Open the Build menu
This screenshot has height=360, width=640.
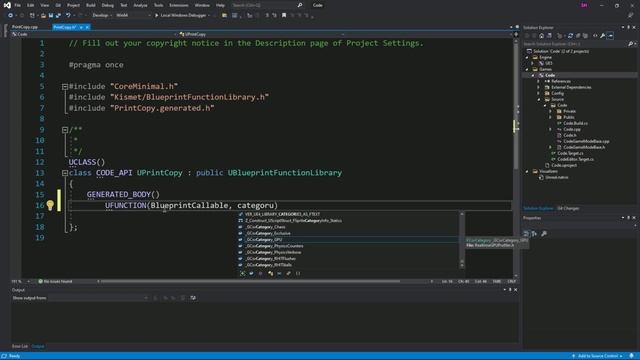[91, 5]
